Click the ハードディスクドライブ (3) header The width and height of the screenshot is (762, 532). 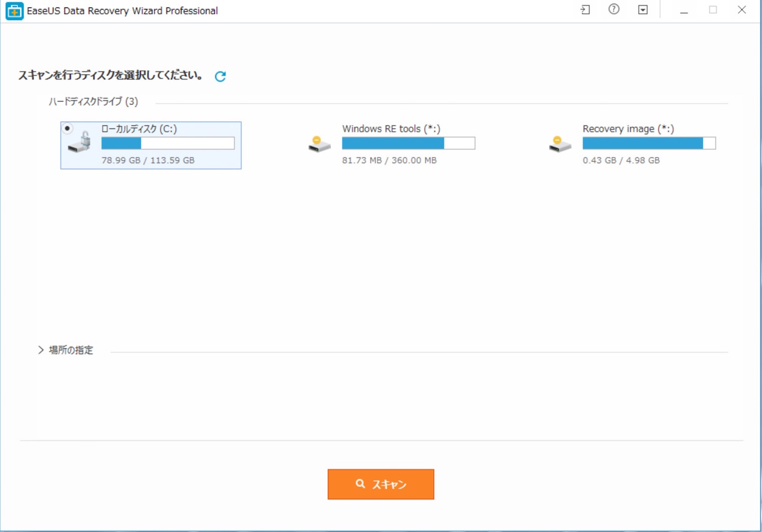point(93,102)
